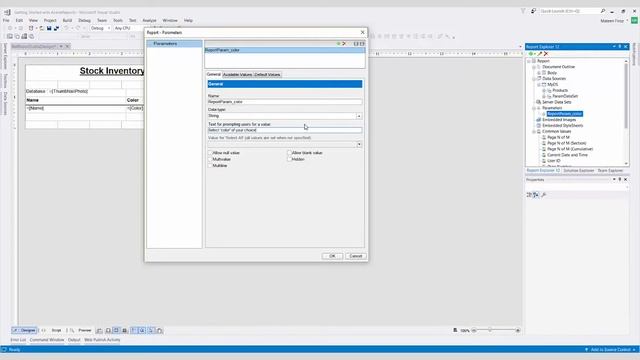The height and width of the screenshot is (360, 640).
Task: Toggle the Multiline checkbox
Action: point(210,166)
